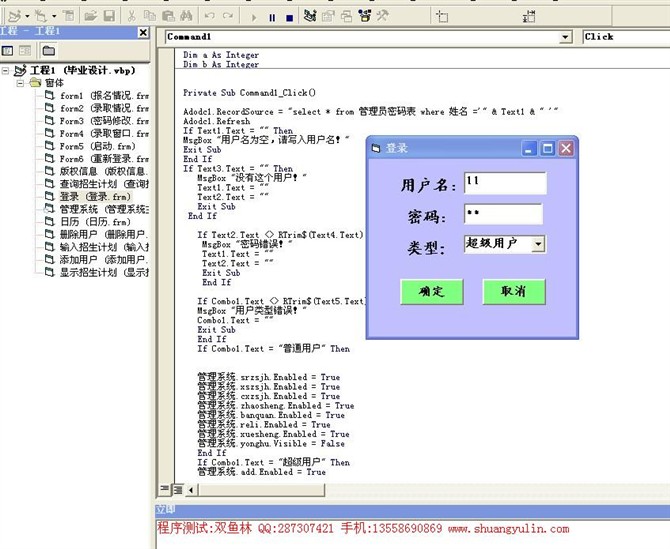670x549 pixels.
Task: Select form1 (报名情况.frm) in project tree
Action: (97, 95)
